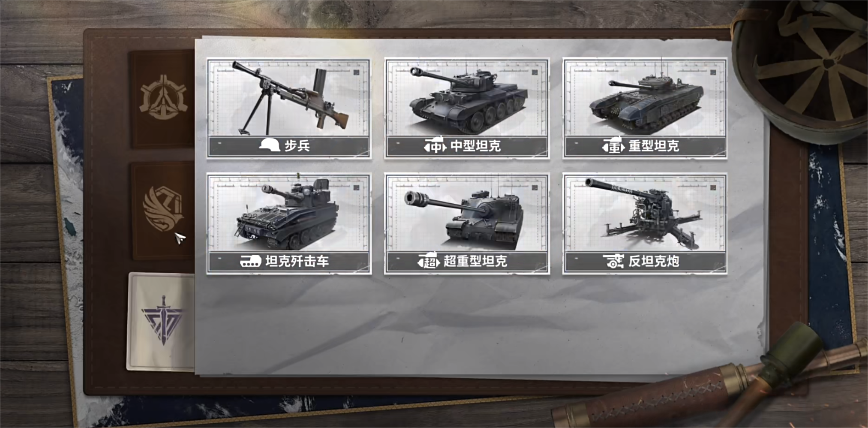Select the machine gun card image
Image resolution: width=868 pixels, height=428 pixels.
289,98
